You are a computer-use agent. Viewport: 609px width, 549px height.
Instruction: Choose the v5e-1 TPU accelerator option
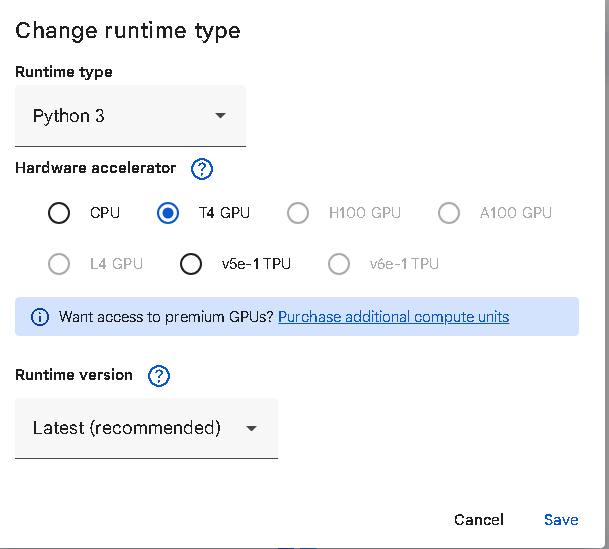click(x=191, y=264)
